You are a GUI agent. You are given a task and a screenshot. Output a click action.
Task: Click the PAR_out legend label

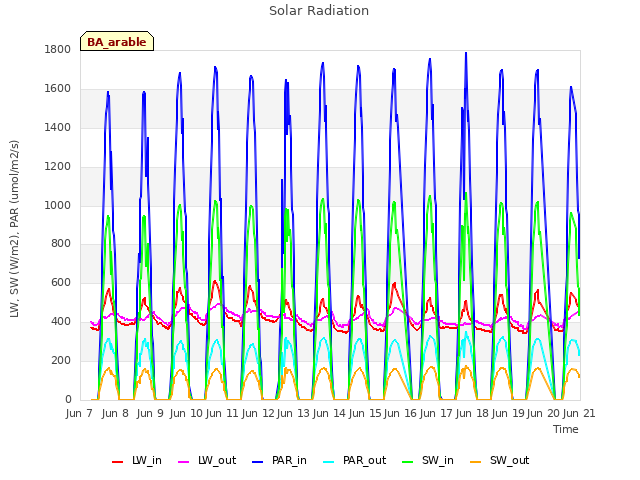pyautogui.click(x=364, y=460)
